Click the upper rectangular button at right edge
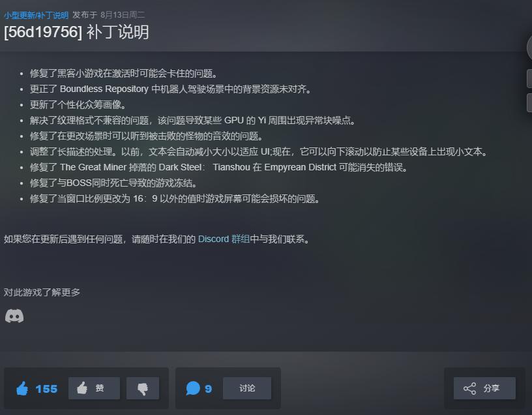The image size is (532, 415). coord(529,78)
